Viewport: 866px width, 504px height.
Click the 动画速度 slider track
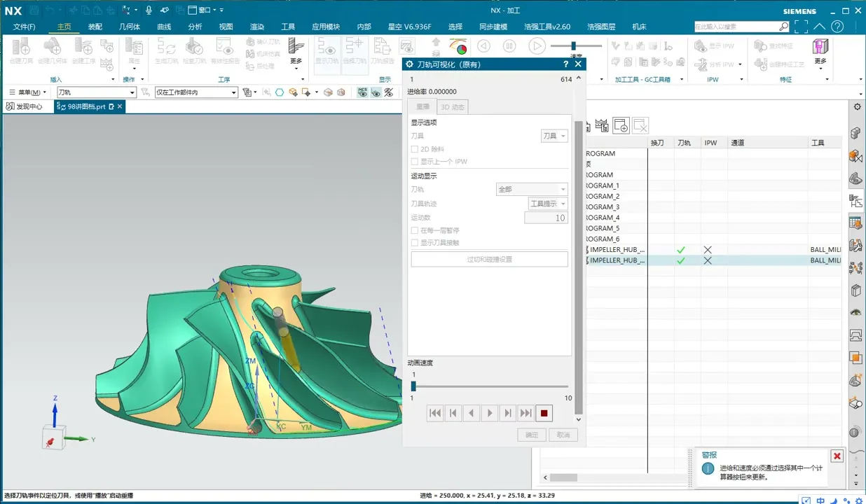(x=490, y=386)
